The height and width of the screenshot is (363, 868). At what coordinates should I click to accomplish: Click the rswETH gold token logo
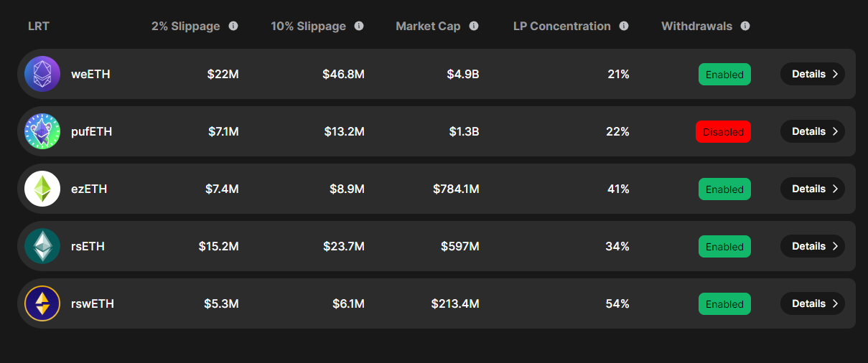42,303
